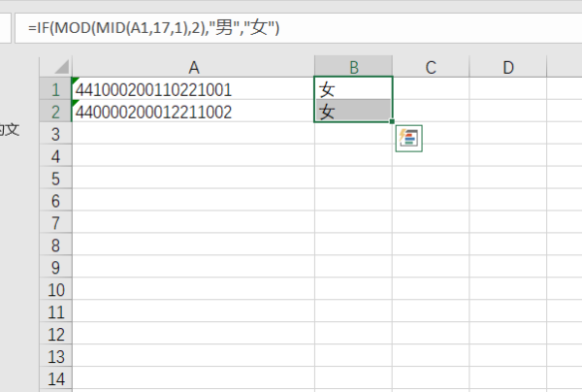Screen dimensions: 582x392
Task: Select column A header
Action: [x=193, y=67]
